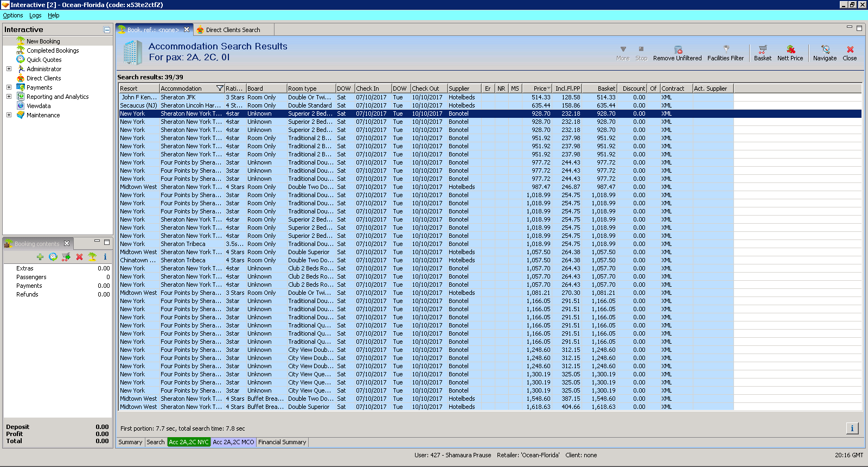The width and height of the screenshot is (868, 467).
Task: Switch to the Direct Clients Search tab
Action: tap(233, 30)
